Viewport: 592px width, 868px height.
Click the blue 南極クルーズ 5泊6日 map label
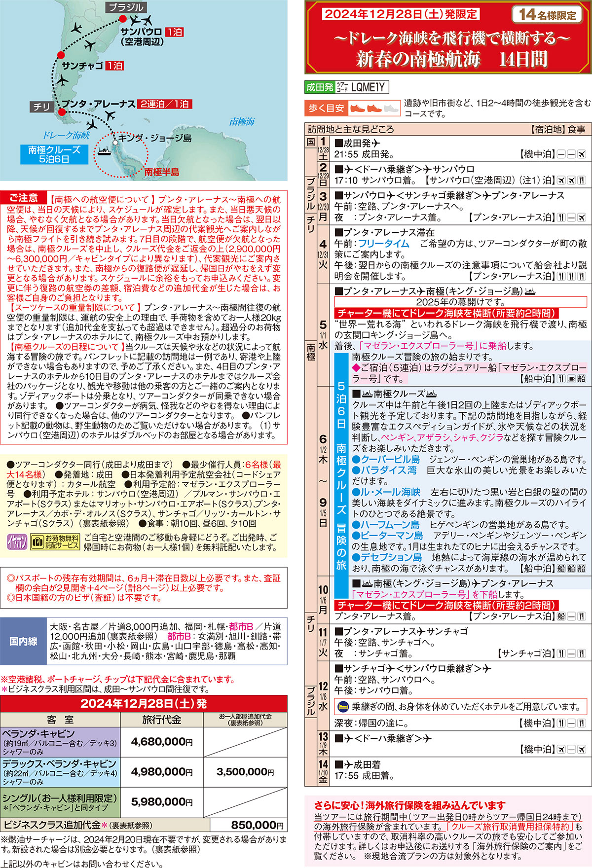[x=54, y=154]
